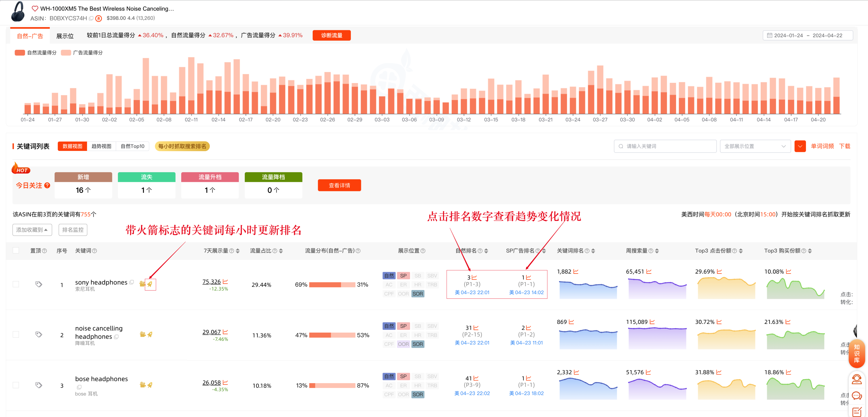Expand the red chevron filter button

pos(800,146)
